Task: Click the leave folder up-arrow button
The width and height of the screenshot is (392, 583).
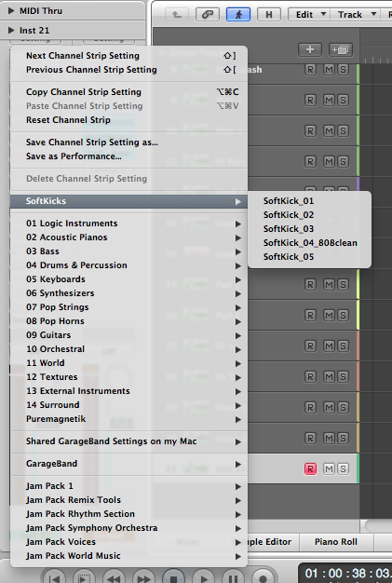Action: tap(177, 15)
